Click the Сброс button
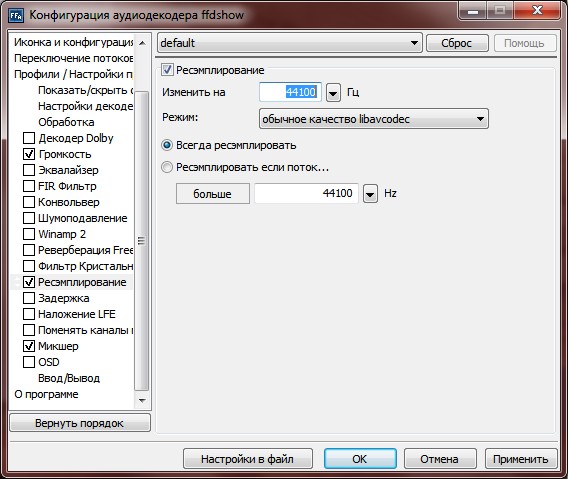 coord(457,43)
